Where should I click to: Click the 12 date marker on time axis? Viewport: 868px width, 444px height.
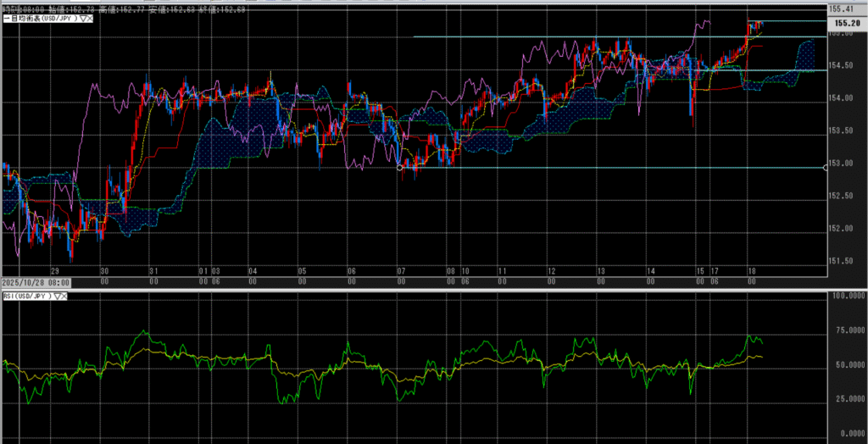[x=551, y=271]
